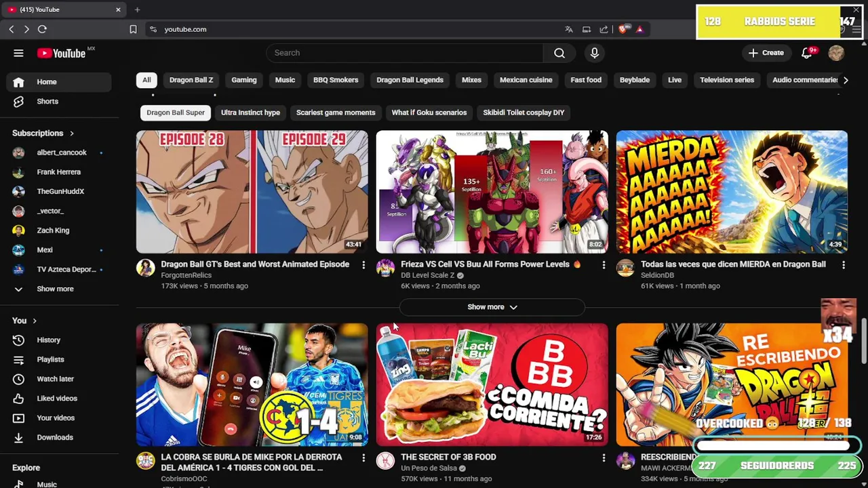Open albert_cancook subscription
The image size is (868, 488).
point(58,152)
